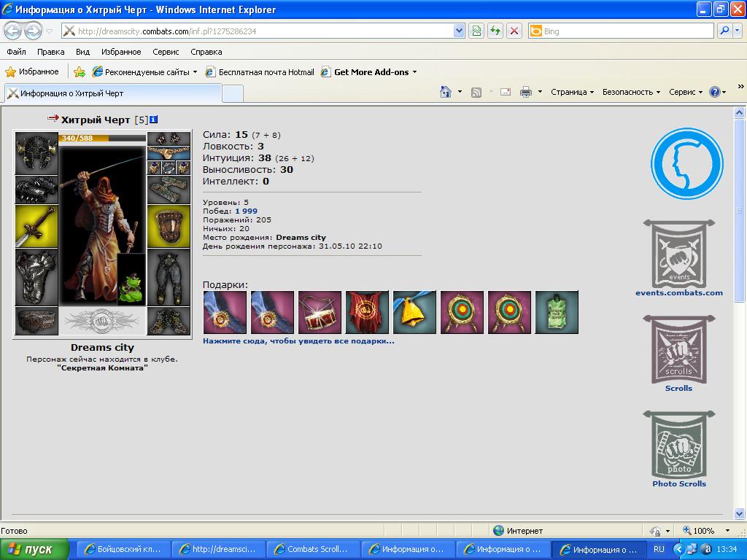Click the spiked gauntlets equipment slot
This screenshot has height=560, width=747.
click(36, 190)
